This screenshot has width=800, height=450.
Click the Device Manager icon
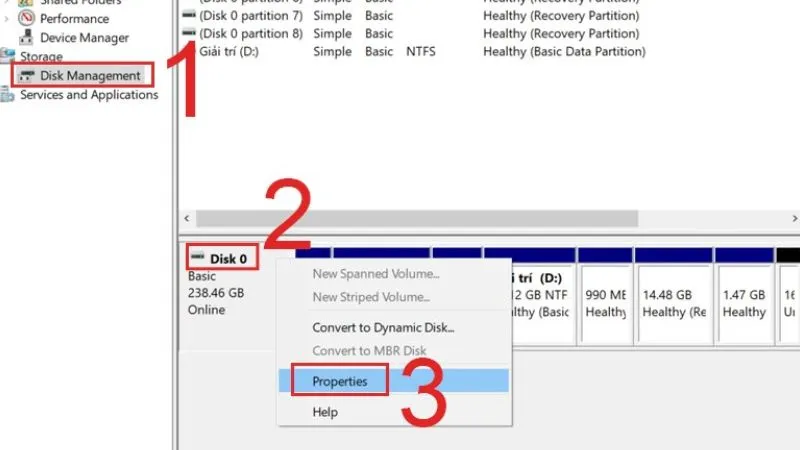(27, 38)
